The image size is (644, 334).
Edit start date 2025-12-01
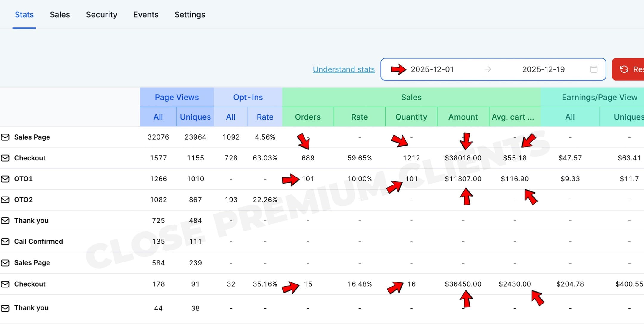[x=432, y=69]
